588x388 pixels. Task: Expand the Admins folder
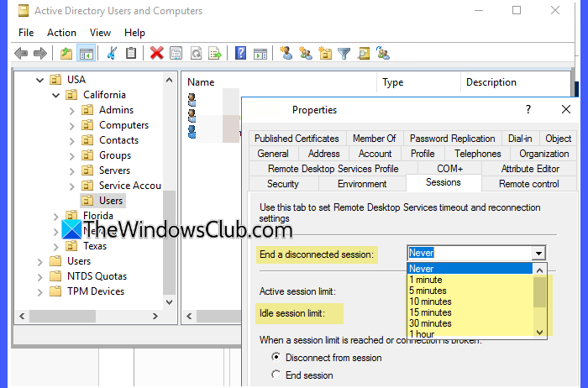click(x=71, y=111)
